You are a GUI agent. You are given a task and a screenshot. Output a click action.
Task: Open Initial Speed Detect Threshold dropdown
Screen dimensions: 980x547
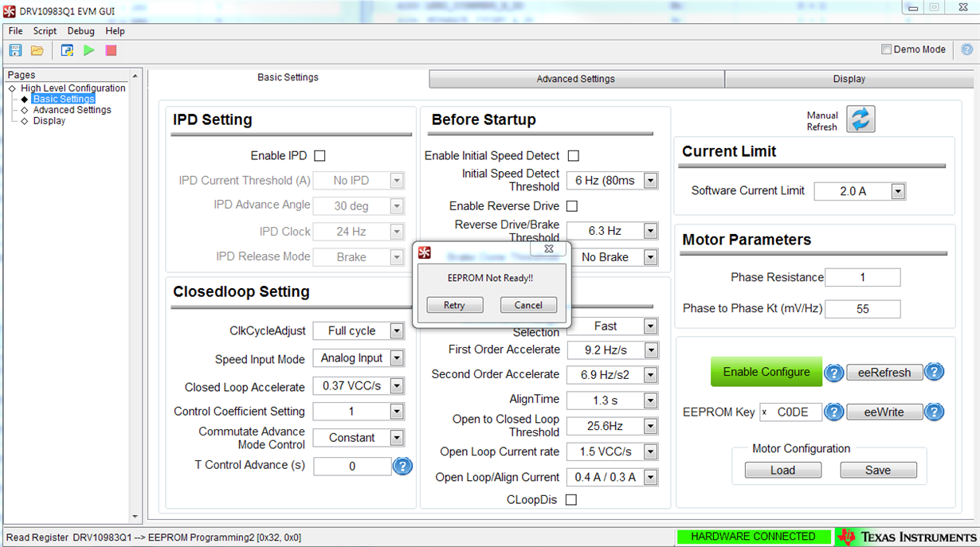point(650,181)
